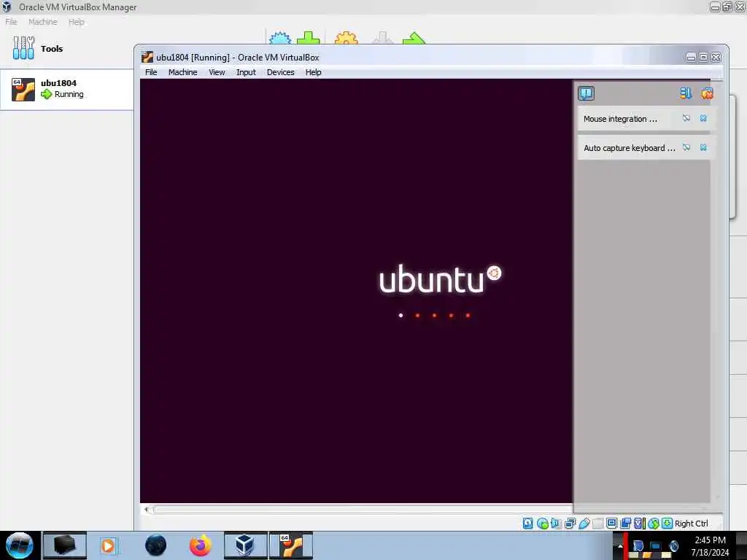The height and width of the screenshot is (560, 747).
Task: Click the Mouse integration notification text
Action: click(620, 119)
